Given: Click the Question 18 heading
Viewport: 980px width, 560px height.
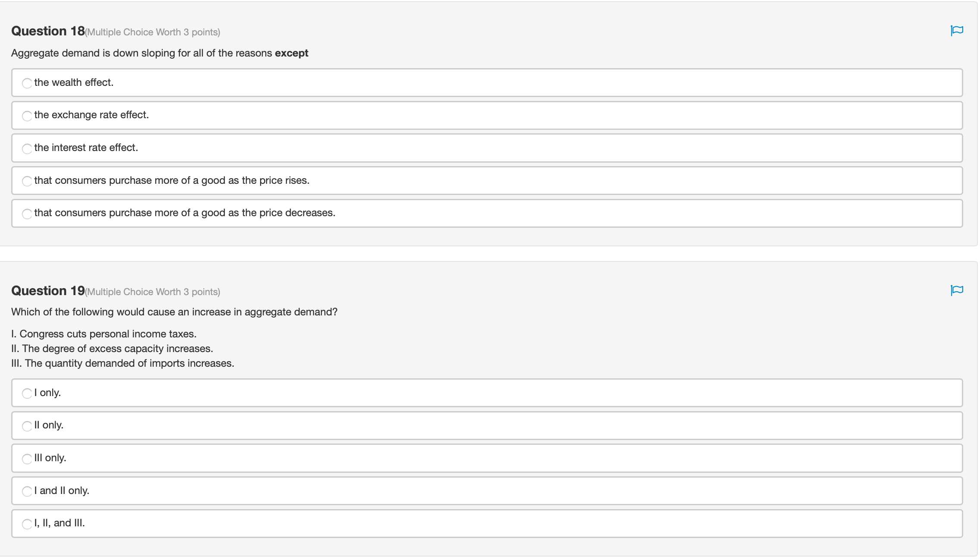Looking at the screenshot, I should coord(48,31).
